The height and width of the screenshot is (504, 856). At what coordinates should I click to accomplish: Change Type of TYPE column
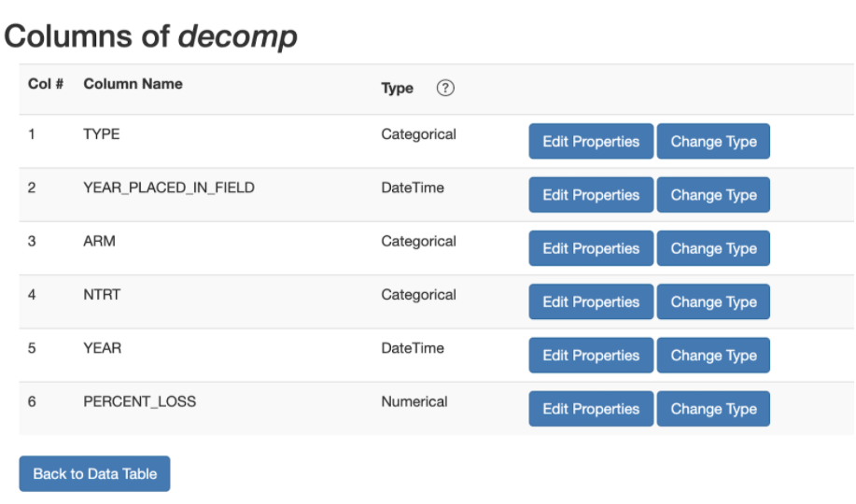tap(713, 142)
